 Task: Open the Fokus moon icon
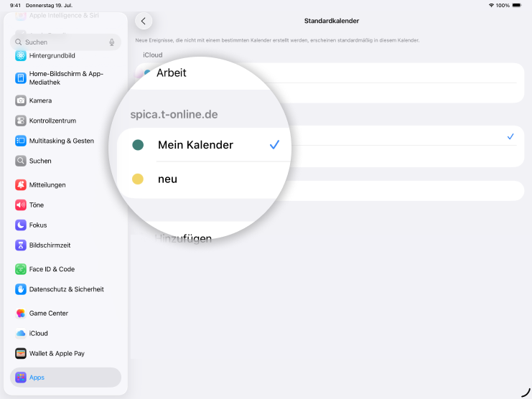(21, 225)
